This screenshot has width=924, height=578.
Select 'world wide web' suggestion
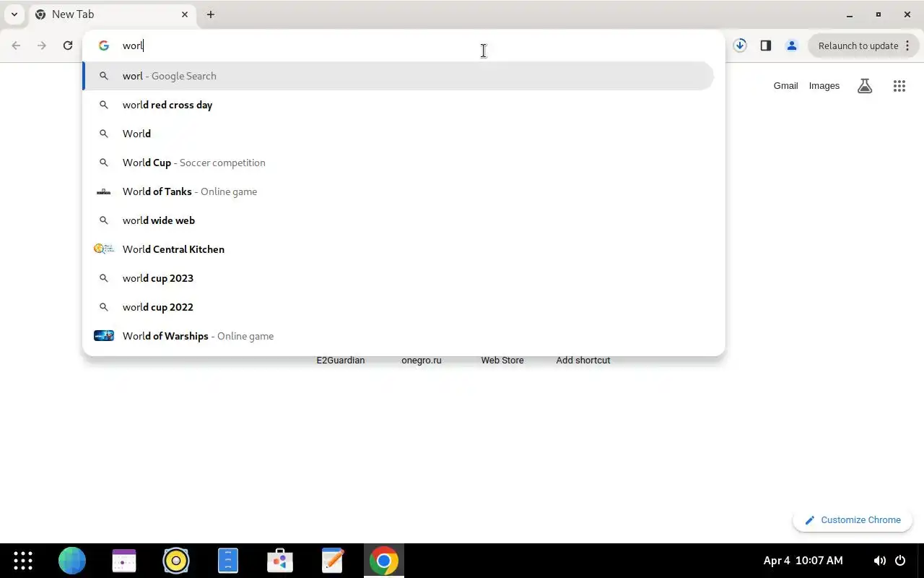coord(398,220)
